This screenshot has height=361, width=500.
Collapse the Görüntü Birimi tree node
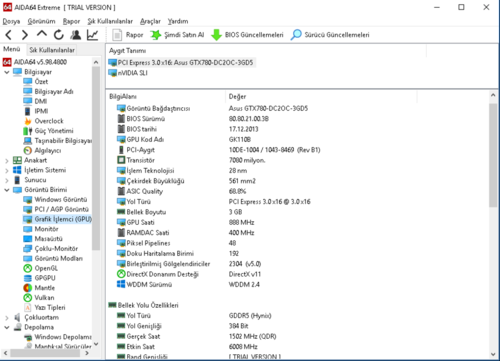[7, 190]
